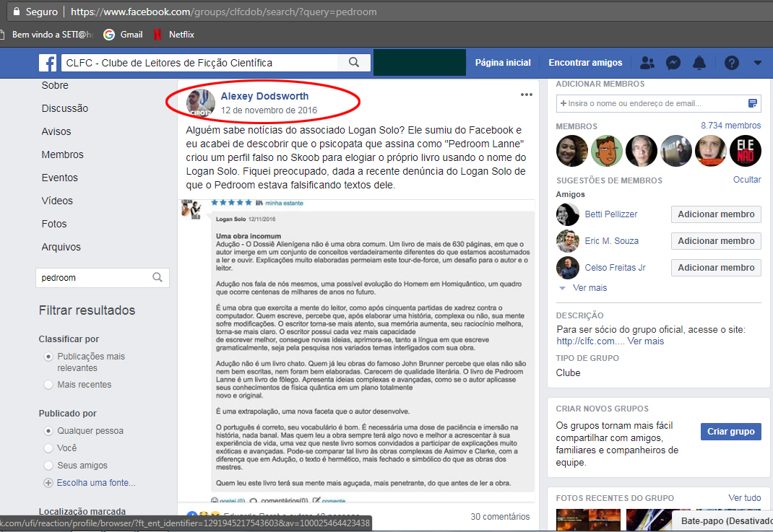Click the group search magnifier next to pedroom
Viewport: 773px width, 532px height.
[x=157, y=277]
